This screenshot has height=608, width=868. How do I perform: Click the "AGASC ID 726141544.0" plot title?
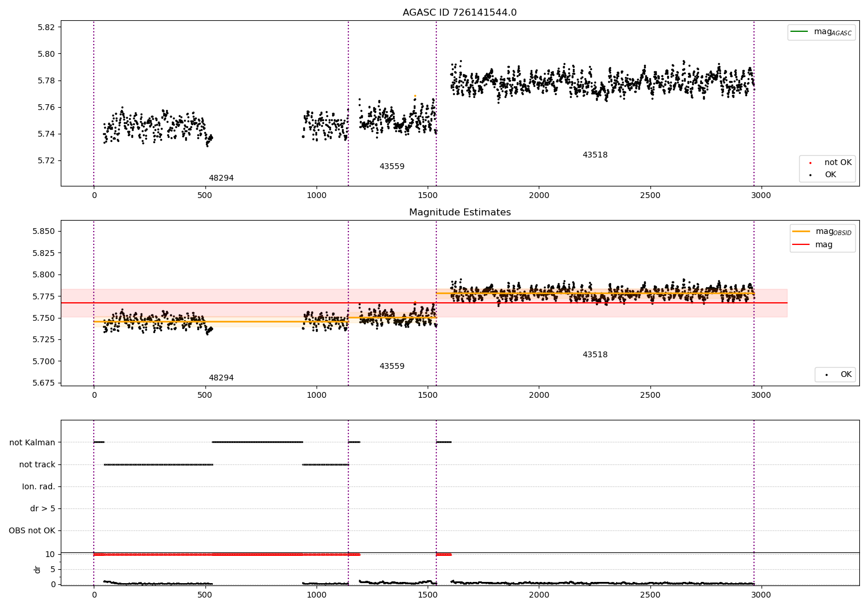pyautogui.click(x=459, y=13)
